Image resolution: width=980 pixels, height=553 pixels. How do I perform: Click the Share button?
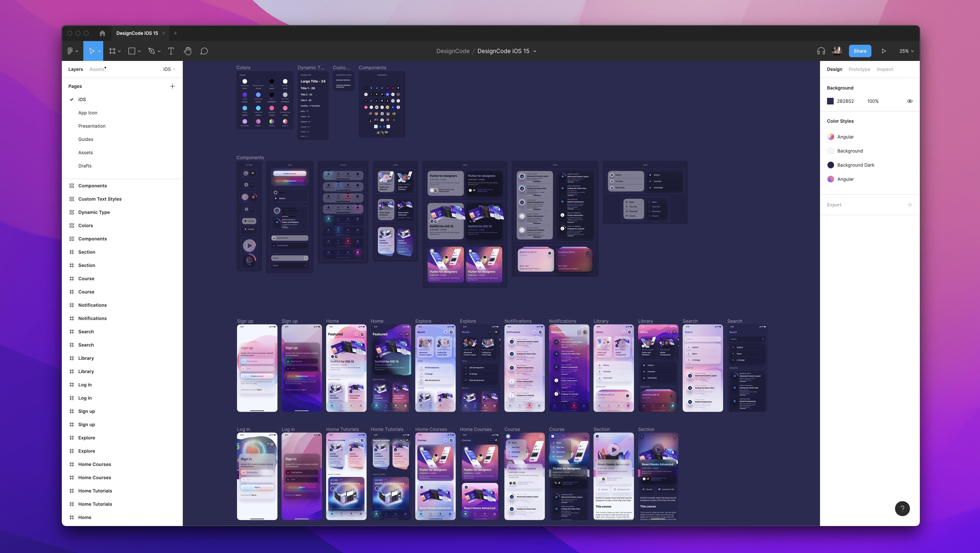pyautogui.click(x=860, y=51)
